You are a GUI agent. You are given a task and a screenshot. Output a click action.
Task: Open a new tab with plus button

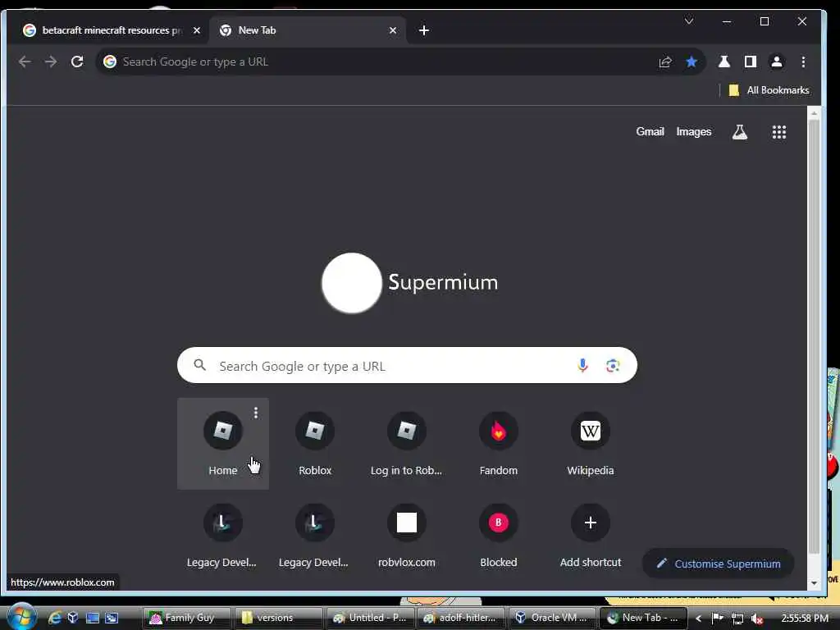[x=424, y=30]
